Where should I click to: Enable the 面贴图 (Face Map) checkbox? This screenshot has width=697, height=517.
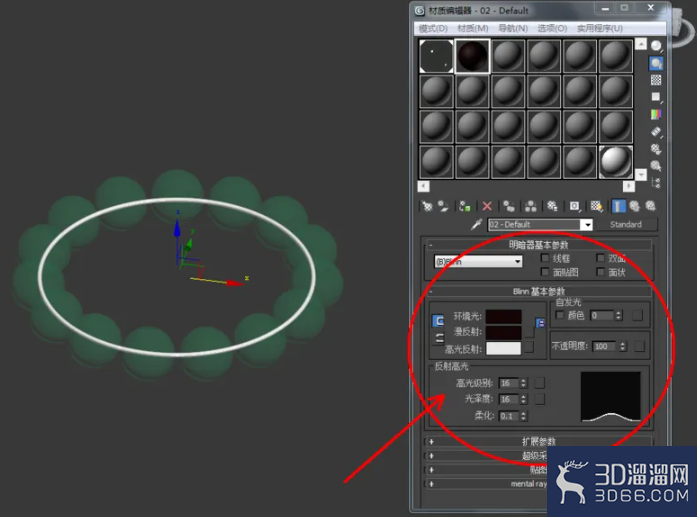(x=545, y=272)
